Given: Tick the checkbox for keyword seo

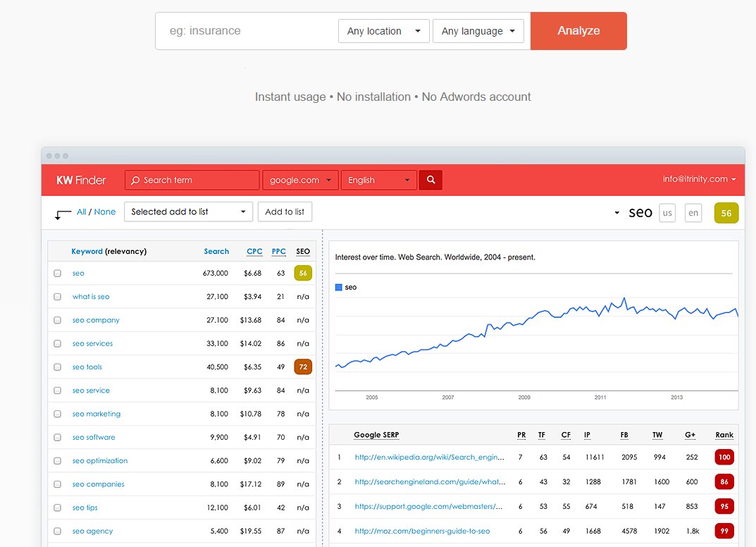Looking at the screenshot, I should 57,273.
